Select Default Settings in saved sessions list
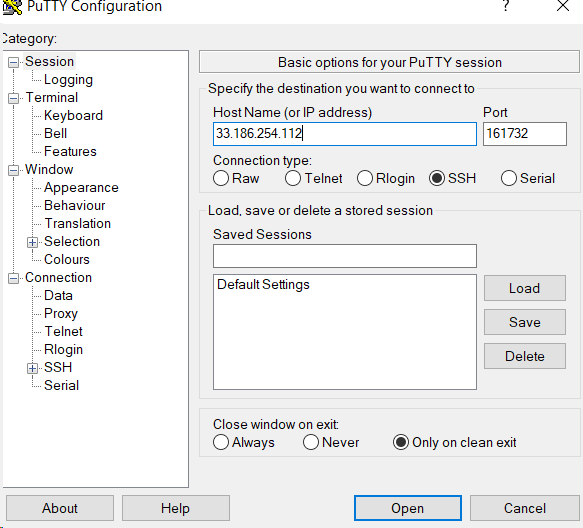 [x=263, y=284]
